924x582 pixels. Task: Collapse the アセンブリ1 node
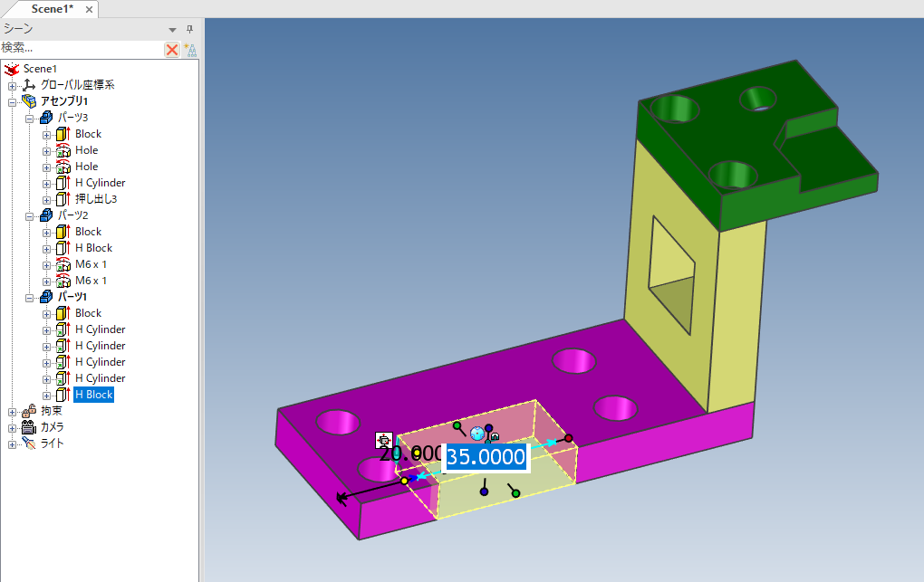(12, 101)
